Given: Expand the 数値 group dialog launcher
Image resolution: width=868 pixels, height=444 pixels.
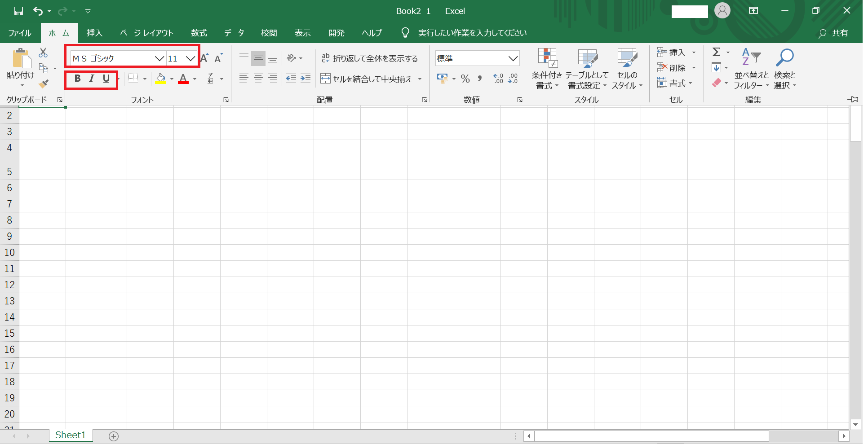Looking at the screenshot, I should pyautogui.click(x=520, y=100).
